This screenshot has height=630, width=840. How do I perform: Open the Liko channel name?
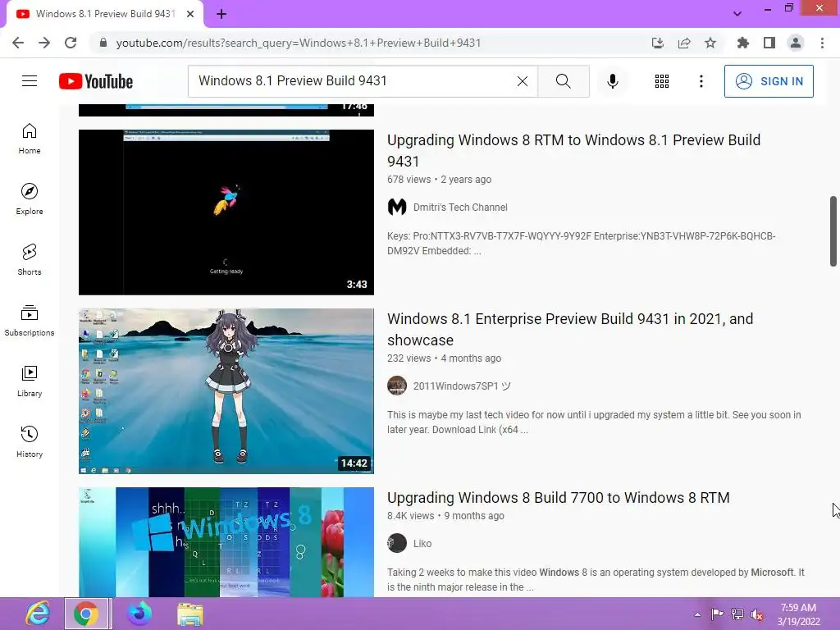(x=422, y=544)
